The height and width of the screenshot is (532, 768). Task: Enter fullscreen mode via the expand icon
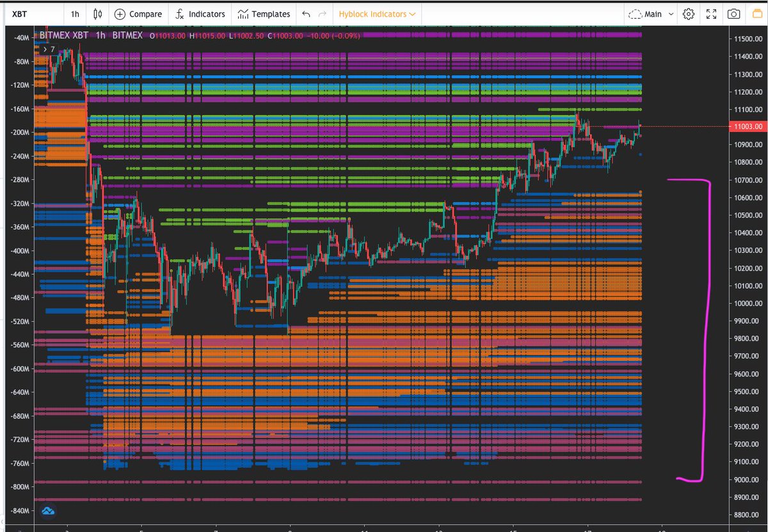[x=711, y=13]
